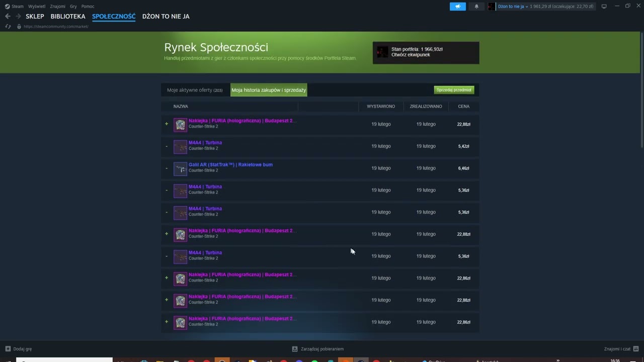Go back with the back arrow
Image resolution: width=644 pixels, height=362 pixels.
point(8,16)
